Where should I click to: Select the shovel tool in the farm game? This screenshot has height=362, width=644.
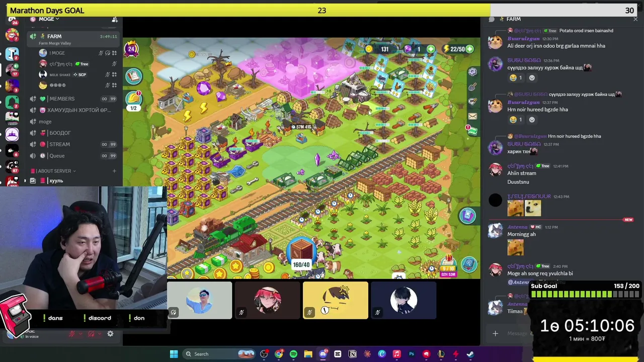tap(472, 87)
